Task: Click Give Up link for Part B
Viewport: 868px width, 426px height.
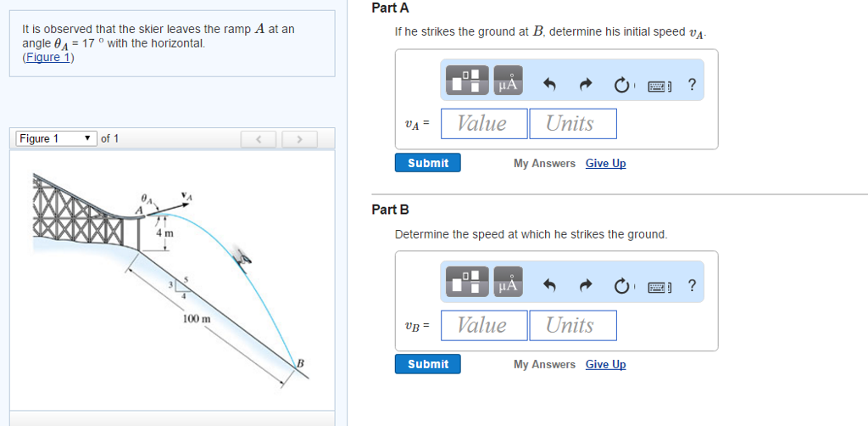Action: [605, 365]
